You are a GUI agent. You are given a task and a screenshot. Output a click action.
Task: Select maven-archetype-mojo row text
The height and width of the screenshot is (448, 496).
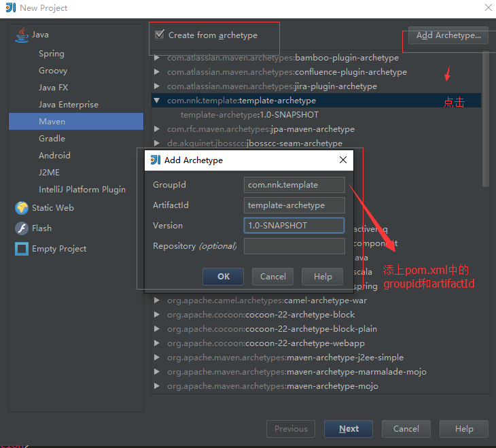(272, 386)
